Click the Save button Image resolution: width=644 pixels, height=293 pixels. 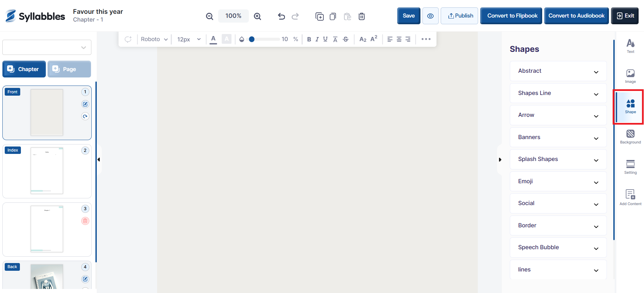408,16
